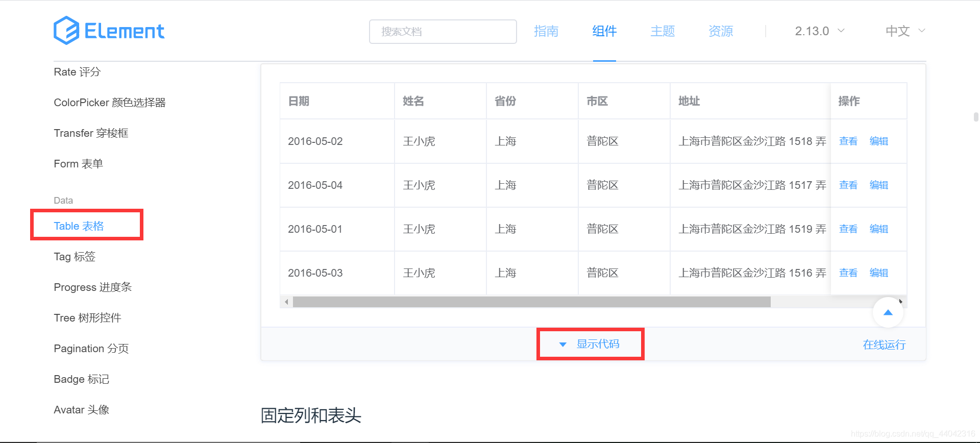
Task: Open the 中文 language dropdown
Action: (x=905, y=31)
